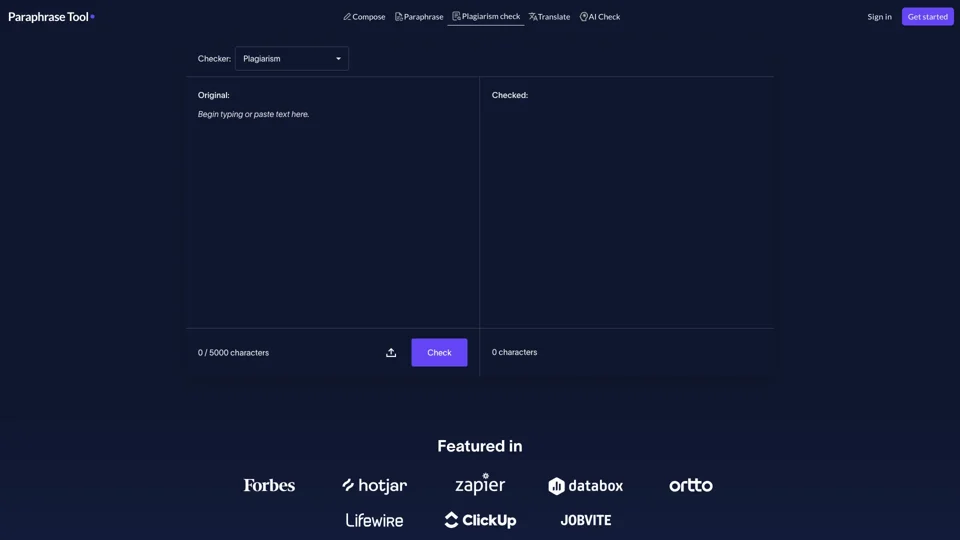
Task: Click the Get started button
Action: coord(928,17)
